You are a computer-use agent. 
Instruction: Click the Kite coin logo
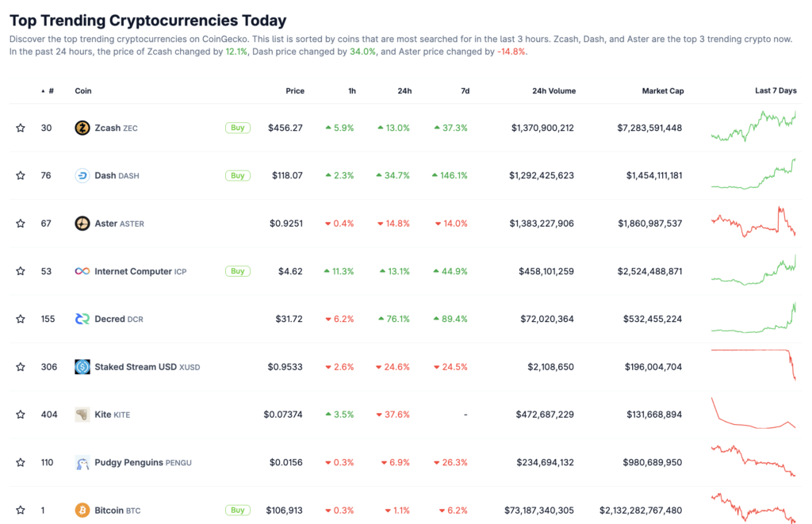coord(82,414)
